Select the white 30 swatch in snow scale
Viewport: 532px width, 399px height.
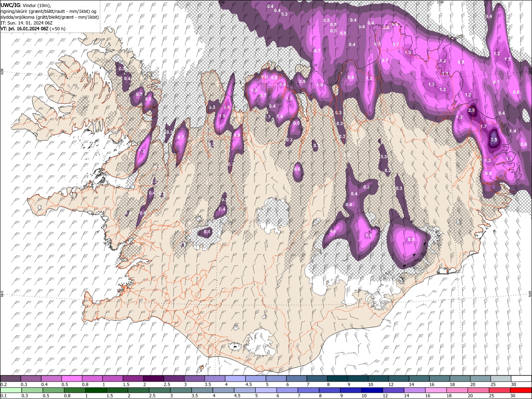[x=521, y=378]
